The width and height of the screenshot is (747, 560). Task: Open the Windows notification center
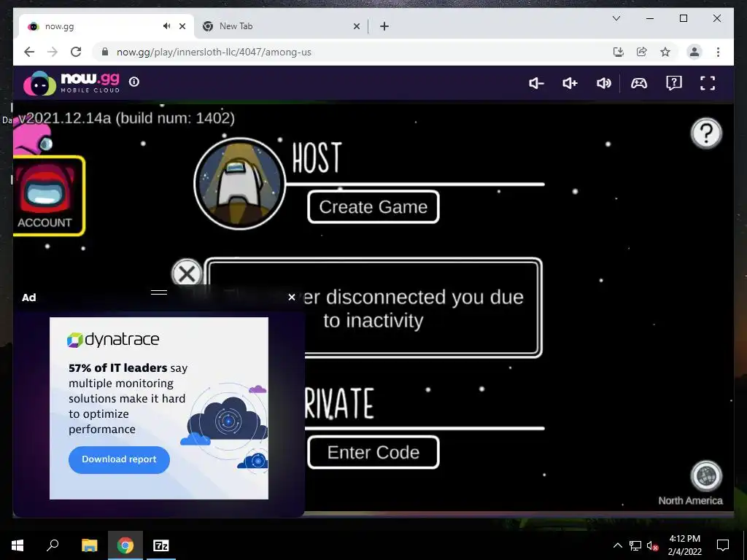click(x=723, y=545)
